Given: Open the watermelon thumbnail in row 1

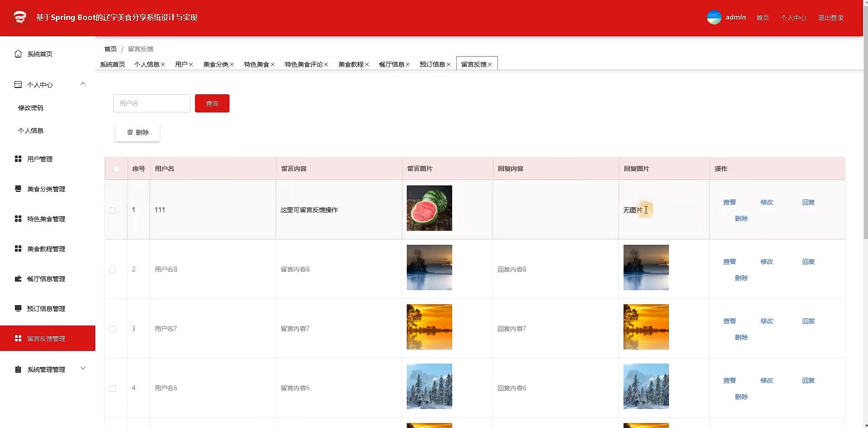Looking at the screenshot, I should coord(429,208).
